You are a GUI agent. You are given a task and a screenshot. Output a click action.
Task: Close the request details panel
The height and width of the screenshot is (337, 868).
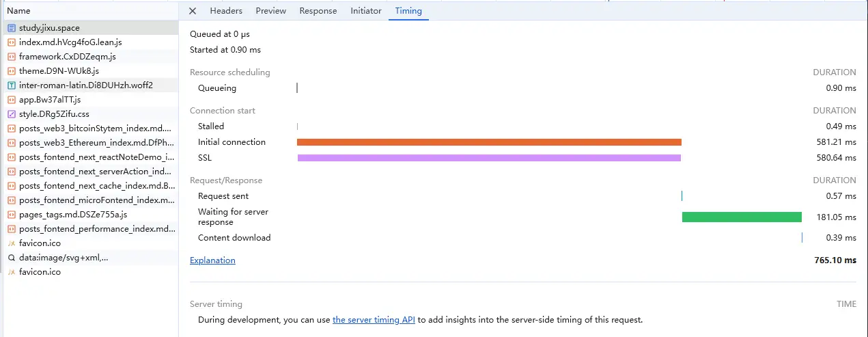coord(193,11)
